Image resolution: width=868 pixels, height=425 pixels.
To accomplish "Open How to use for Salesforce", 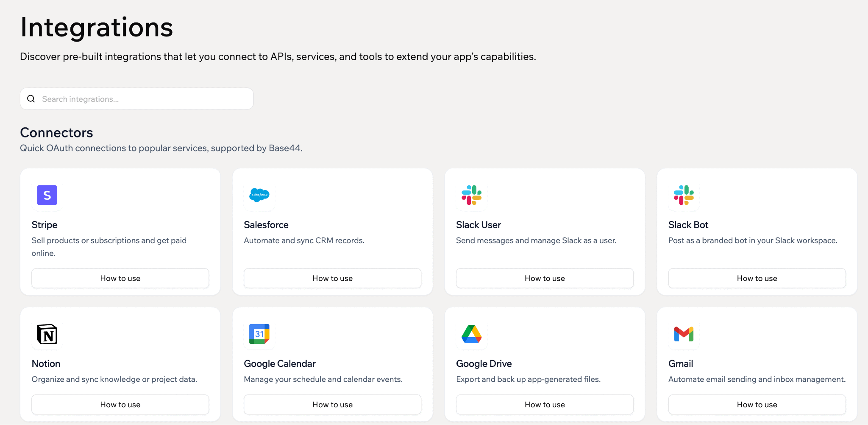I will tap(333, 278).
